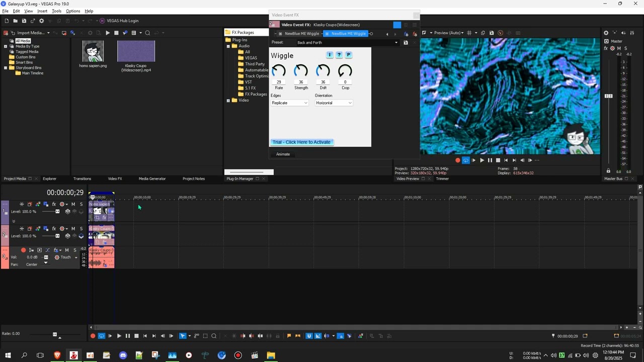The height and width of the screenshot is (362, 644).
Task: Save the preset with the disk icon
Action: click(x=406, y=43)
